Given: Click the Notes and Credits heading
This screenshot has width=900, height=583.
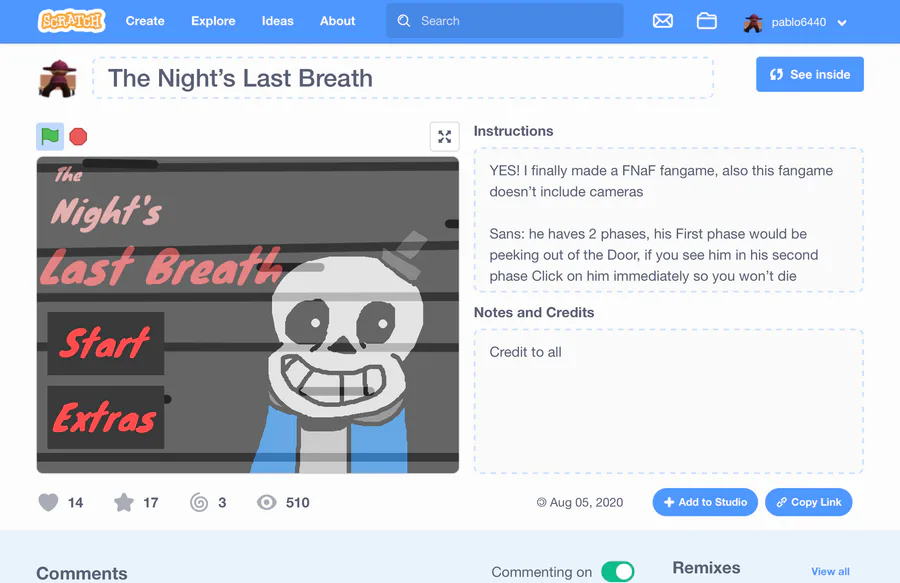Looking at the screenshot, I should 534,312.
